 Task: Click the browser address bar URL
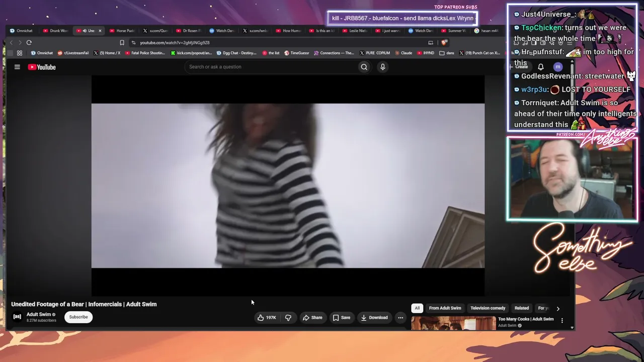pyautogui.click(x=175, y=43)
